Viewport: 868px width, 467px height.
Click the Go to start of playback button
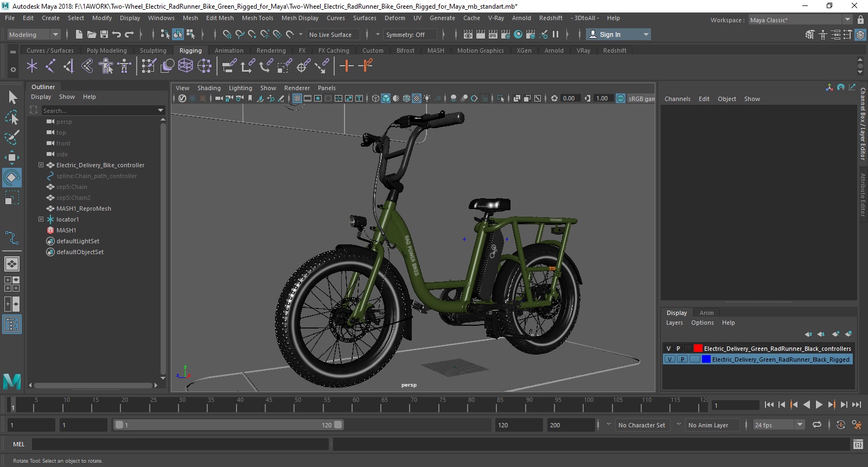tap(769, 405)
